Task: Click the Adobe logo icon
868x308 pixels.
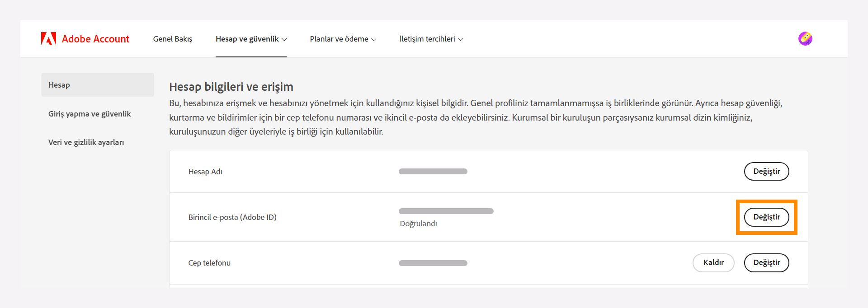Action: 49,39
